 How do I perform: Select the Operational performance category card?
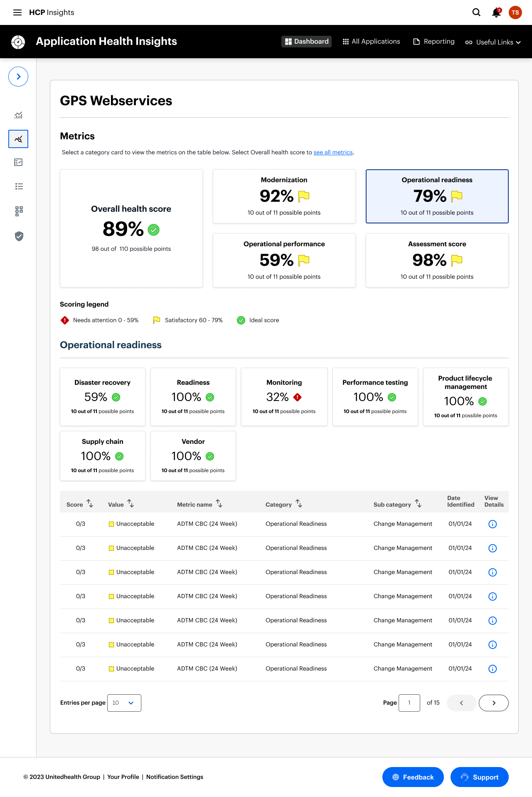(284, 260)
